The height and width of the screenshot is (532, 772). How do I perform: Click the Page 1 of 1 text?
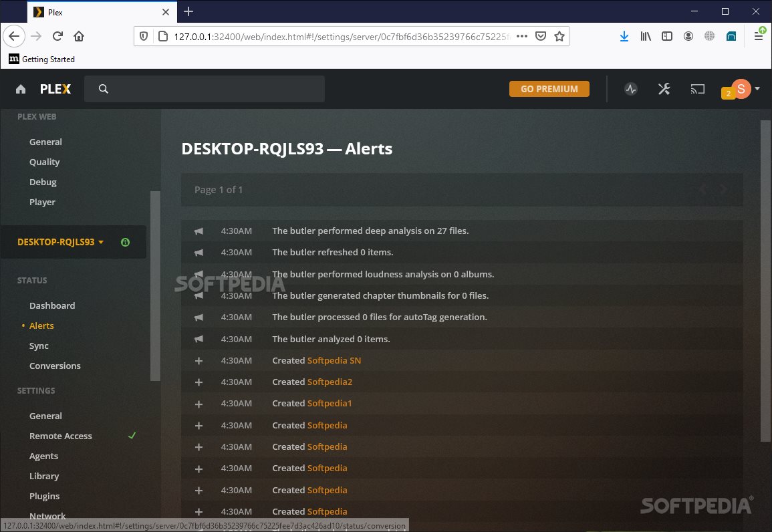[x=219, y=190]
